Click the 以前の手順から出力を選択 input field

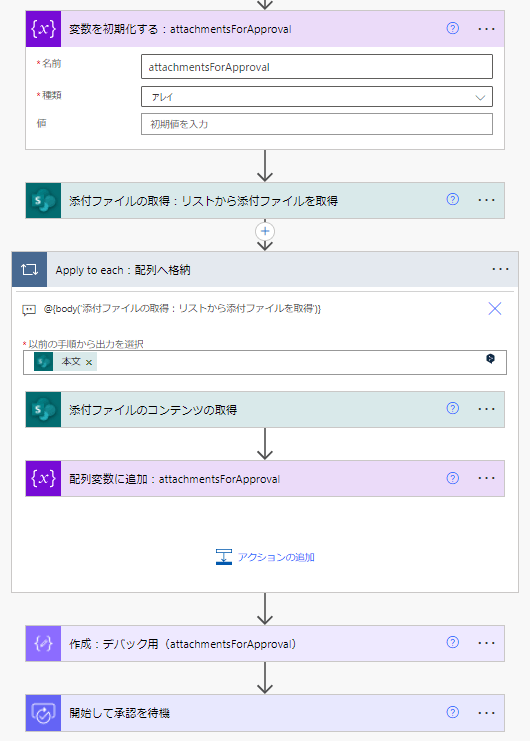265,362
